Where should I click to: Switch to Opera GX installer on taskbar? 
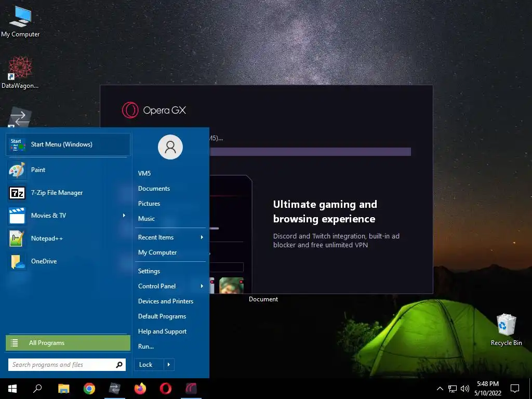pos(191,389)
